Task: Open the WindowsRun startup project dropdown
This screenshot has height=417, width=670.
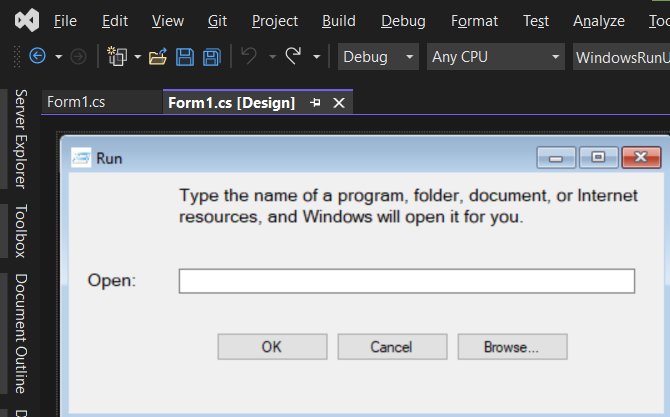Action: pos(621,56)
